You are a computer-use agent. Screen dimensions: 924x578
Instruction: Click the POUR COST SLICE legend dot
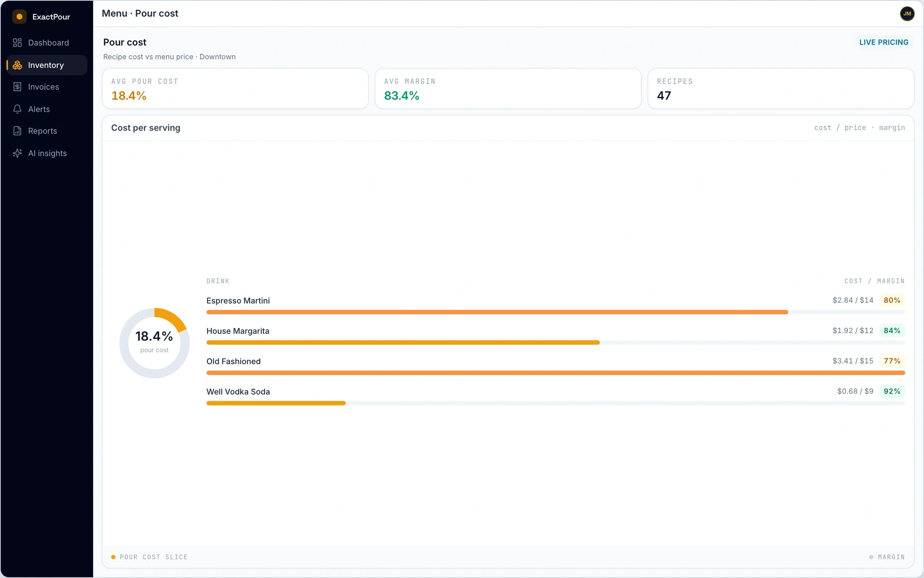click(x=113, y=557)
